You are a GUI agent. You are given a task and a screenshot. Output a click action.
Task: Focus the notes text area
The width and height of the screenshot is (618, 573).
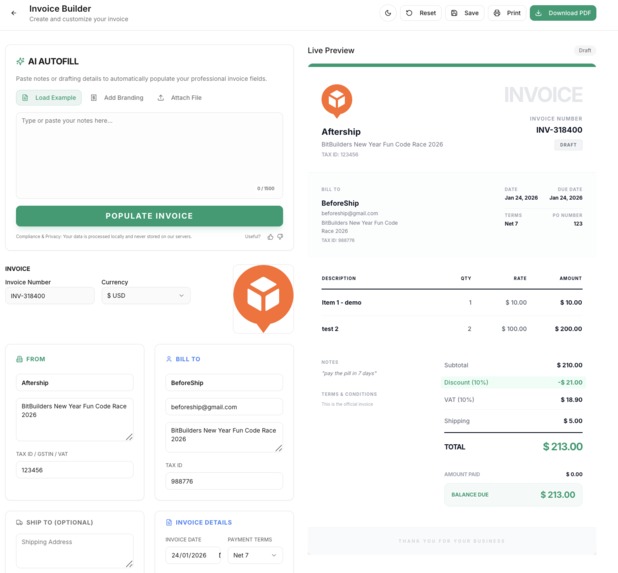tap(149, 155)
